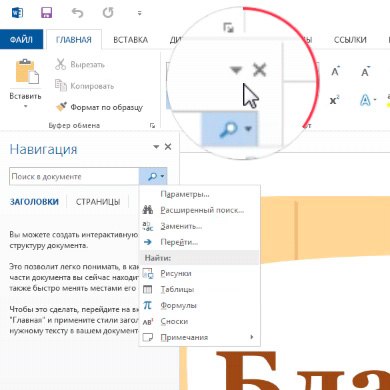Switch to the ВСТАВКА ribbon tab
The width and height of the screenshot is (390, 390).
click(x=131, y=40)
